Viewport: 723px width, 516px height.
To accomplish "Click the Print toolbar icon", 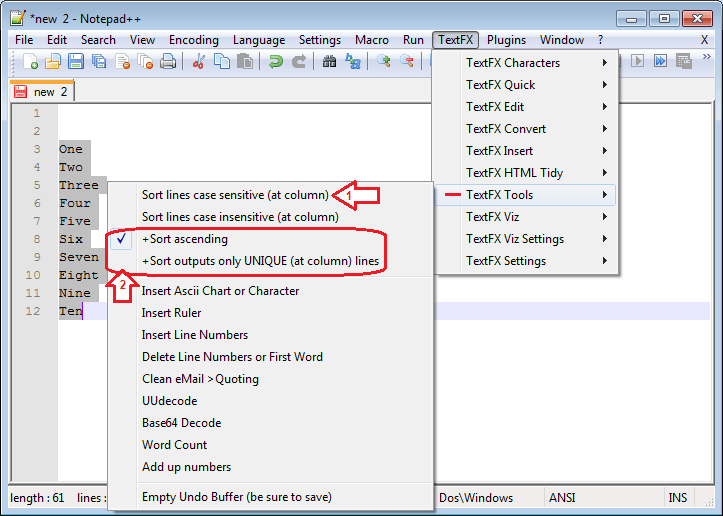I will tap(168, 62).
